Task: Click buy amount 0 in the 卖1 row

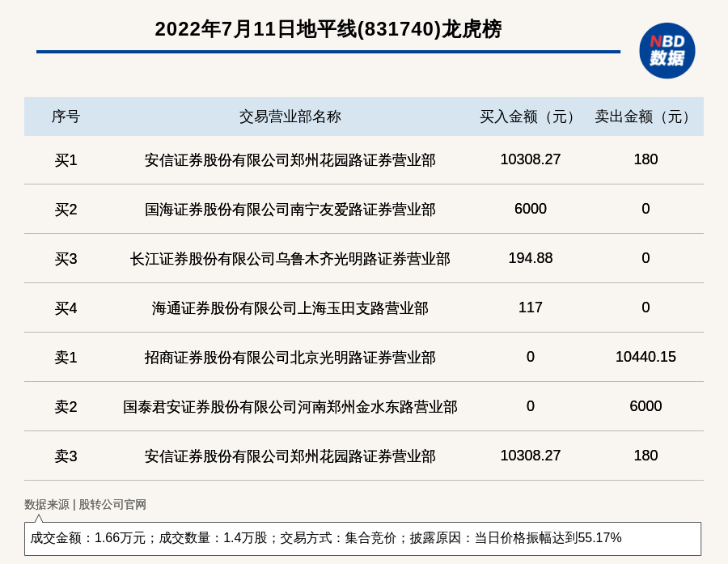Action: tap(530, 356)
